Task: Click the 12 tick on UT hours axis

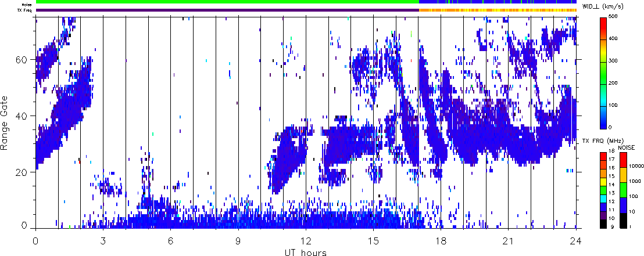Action: point(306,240)
